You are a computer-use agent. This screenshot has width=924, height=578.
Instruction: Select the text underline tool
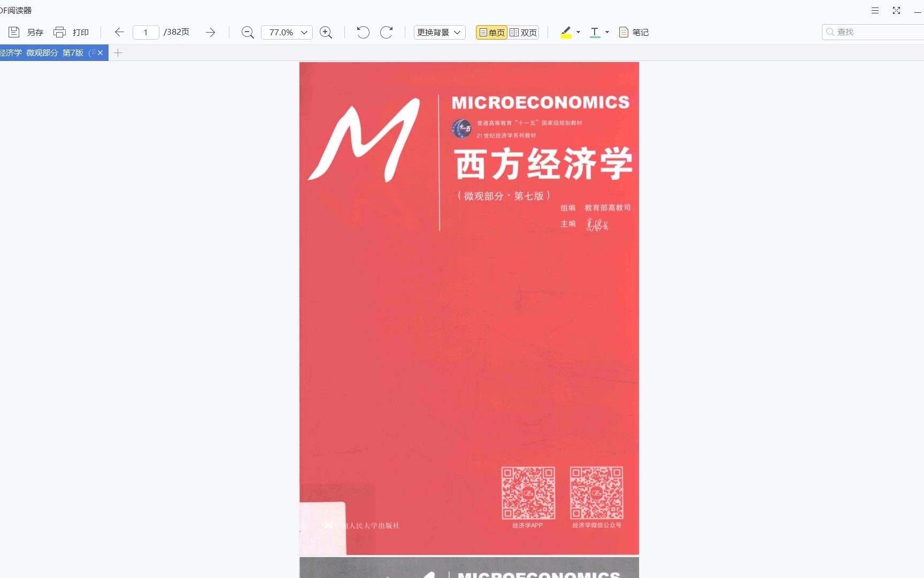coord(595,33)
